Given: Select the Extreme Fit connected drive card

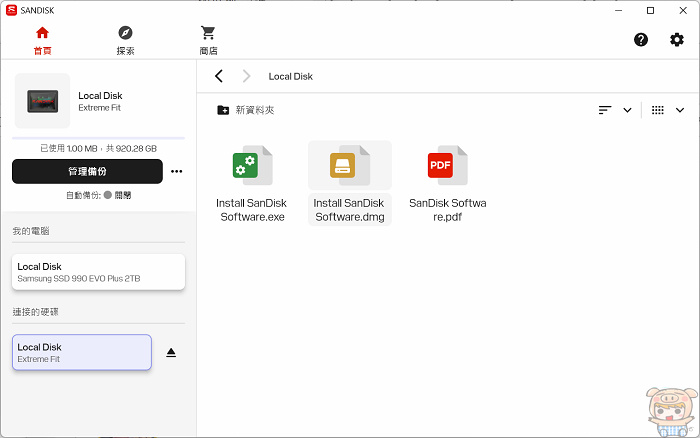Looking at the screenshot, I should pyautogui.click(x=82, y=352).
